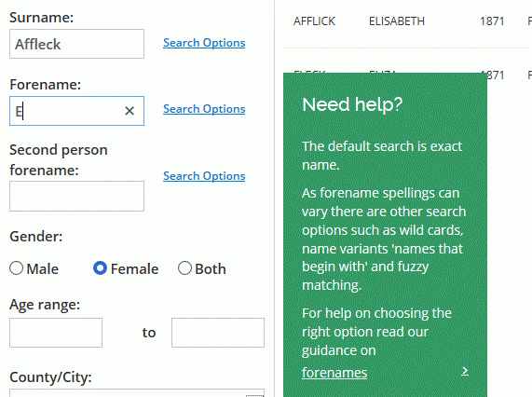Click the AFFLICK surname result cell
Image resolution: width=532 pixels, height=397 pixels.
(x=314, y=21)
